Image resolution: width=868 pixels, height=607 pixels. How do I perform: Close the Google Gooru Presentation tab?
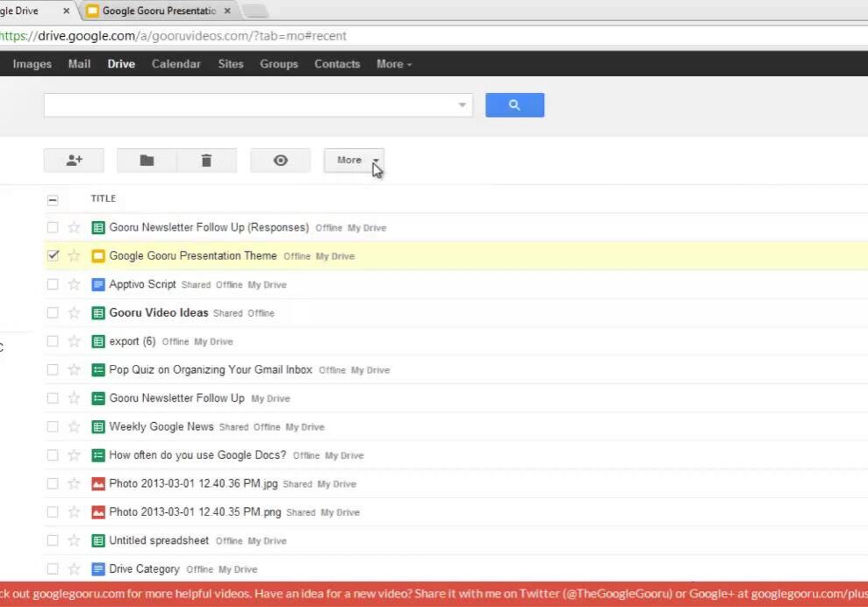pyautogui.click(x=227, y=11)
